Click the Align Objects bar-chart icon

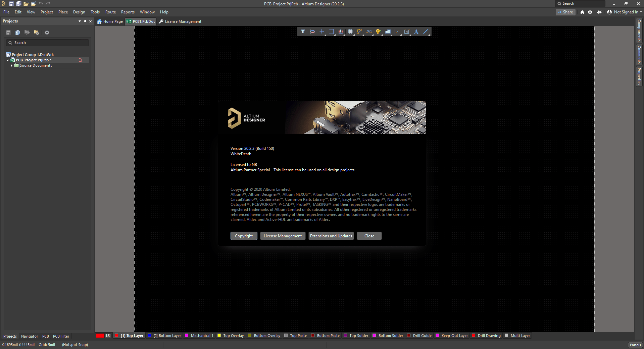[341, 32]
